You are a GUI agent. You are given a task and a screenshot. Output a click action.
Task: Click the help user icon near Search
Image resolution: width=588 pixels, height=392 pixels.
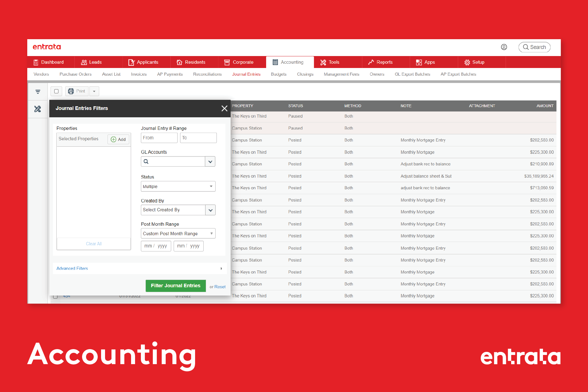coord(504,47)
